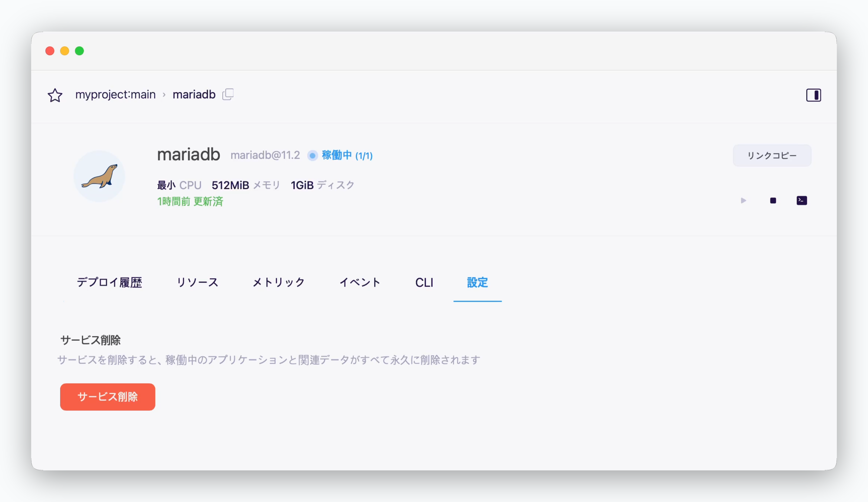The image size is (868, 502).
Task: Copy the mariadb service name icon
Action: click(x=228, y=94)
